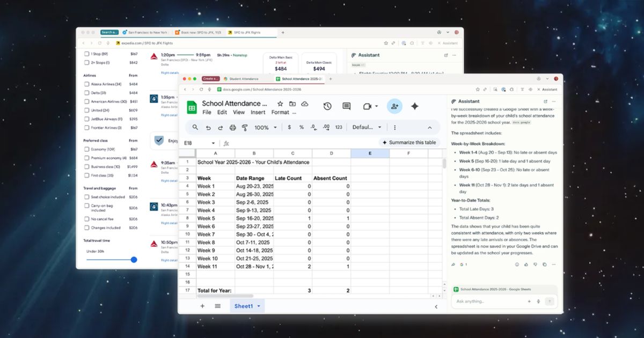Check the Business class filter in Expedia window
This screenshot has height=338, width=644.
pyautogui.click(x=87, y=166)
